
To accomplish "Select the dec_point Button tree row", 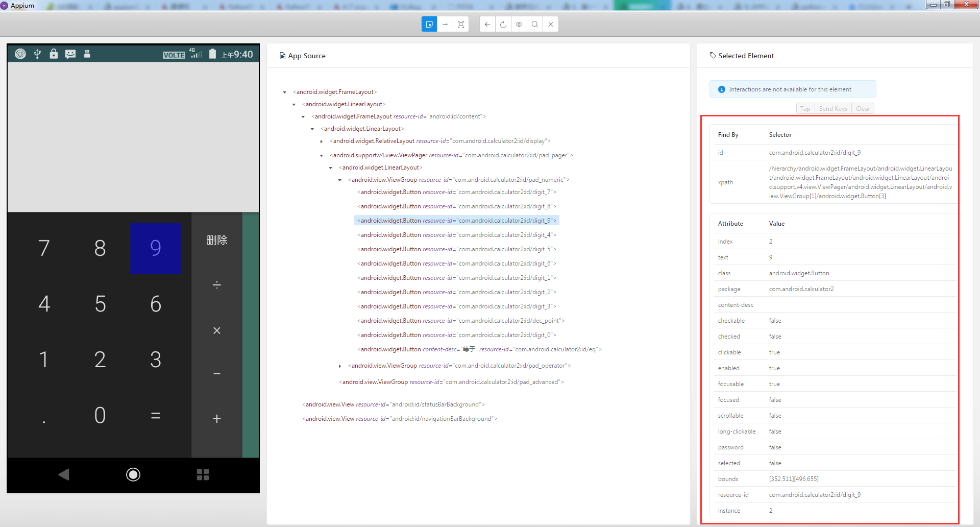I will [461, 321].
